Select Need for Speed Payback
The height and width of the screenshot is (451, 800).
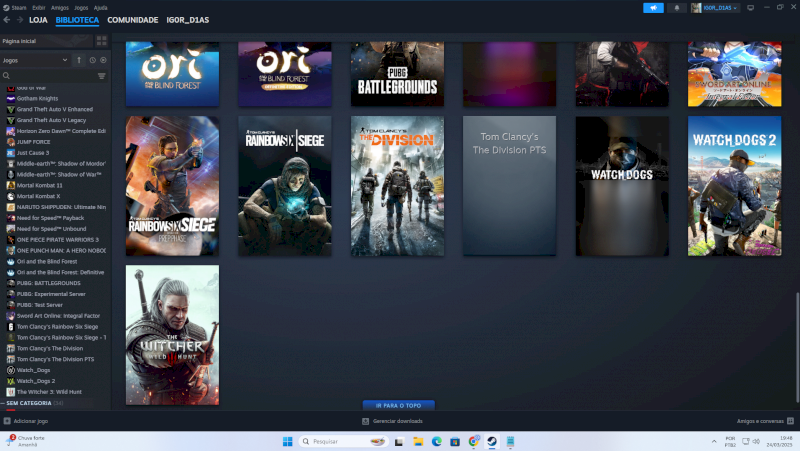tap(56, 218)
